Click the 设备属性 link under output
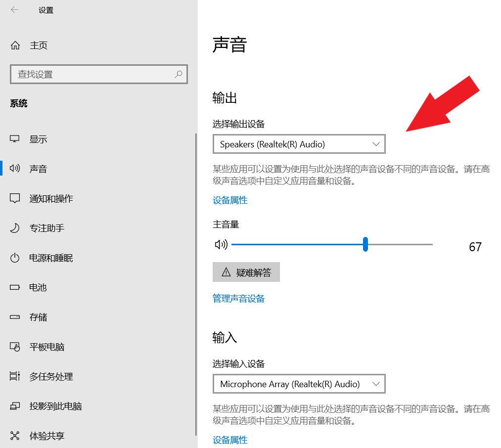Viewport: 501px width, 448px height. pos(230,200)
